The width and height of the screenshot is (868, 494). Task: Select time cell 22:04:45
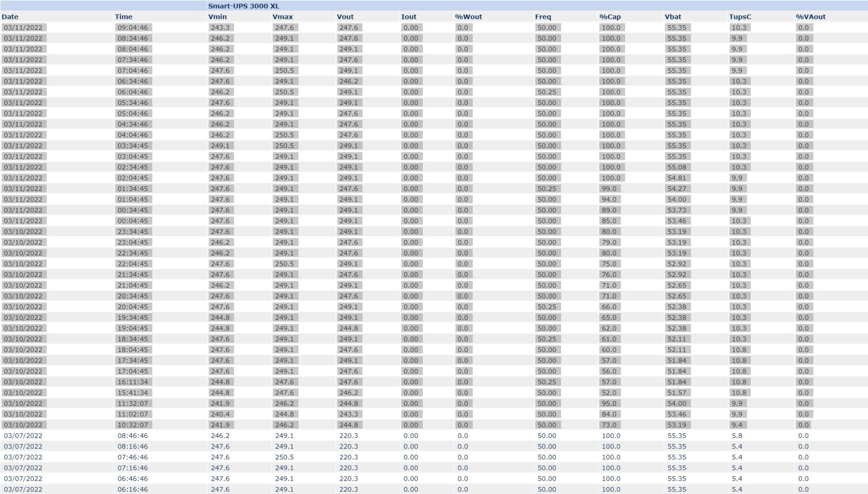(133, 264)
